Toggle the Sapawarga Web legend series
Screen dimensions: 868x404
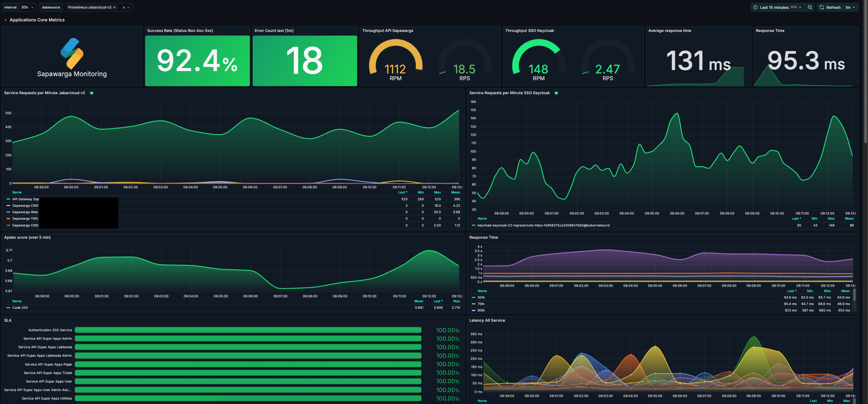click(25, 212)
